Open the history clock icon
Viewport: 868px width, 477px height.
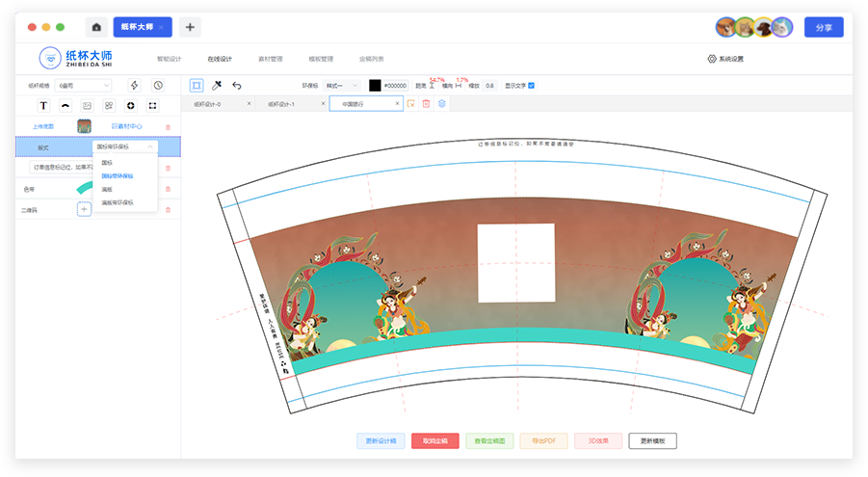pos(158,86)
